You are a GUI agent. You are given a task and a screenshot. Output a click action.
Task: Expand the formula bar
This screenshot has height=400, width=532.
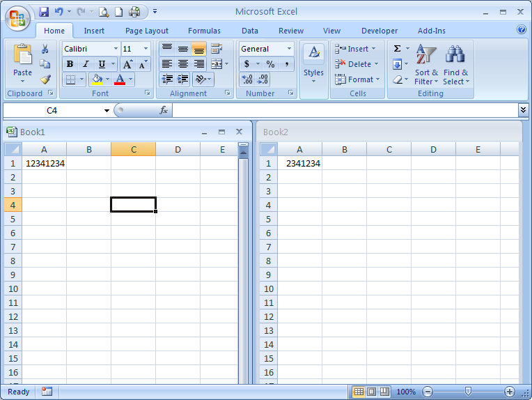coord(523,110)
